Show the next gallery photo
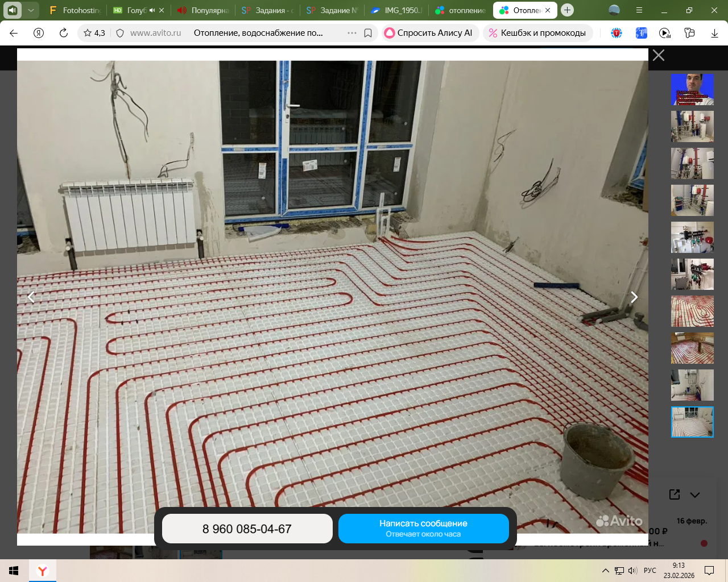This screenshot has height=582, width=728. [634, 297]
